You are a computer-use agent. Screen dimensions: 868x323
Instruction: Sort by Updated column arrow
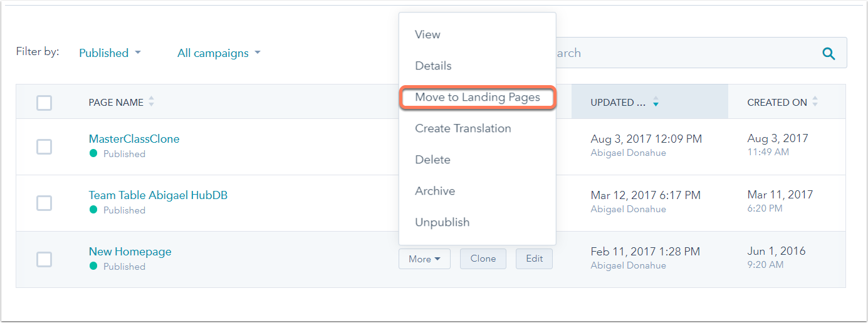pos(656,102)
